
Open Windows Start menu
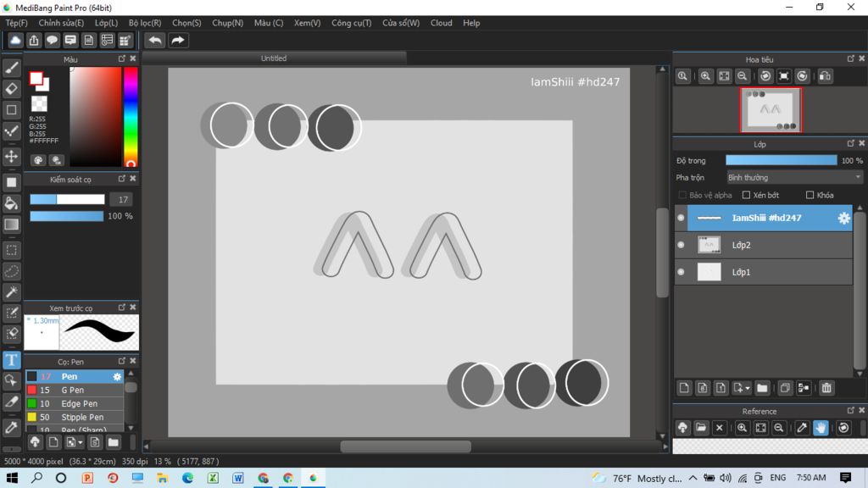click(x=12, y=478)
